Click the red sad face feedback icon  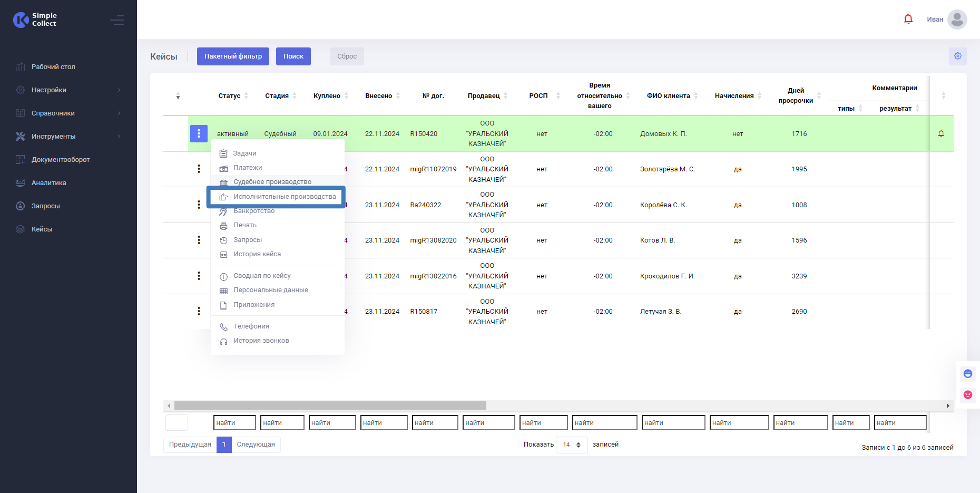click(967, 395)
